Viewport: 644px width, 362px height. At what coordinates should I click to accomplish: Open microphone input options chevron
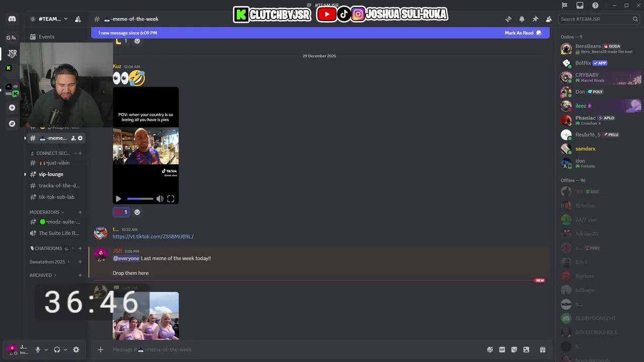pyautogui.click(x=46, y=349)
